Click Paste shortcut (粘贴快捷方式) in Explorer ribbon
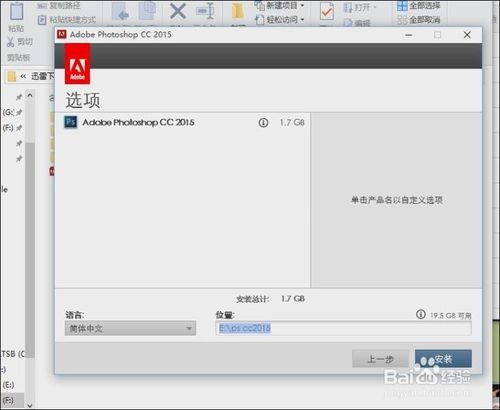500x410 pixels. (x=67, y=20)
